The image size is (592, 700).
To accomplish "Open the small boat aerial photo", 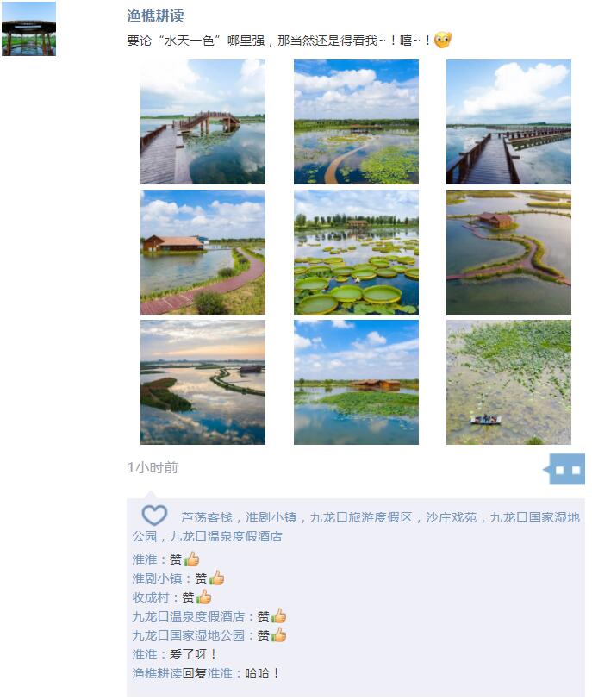I will 508,382.
